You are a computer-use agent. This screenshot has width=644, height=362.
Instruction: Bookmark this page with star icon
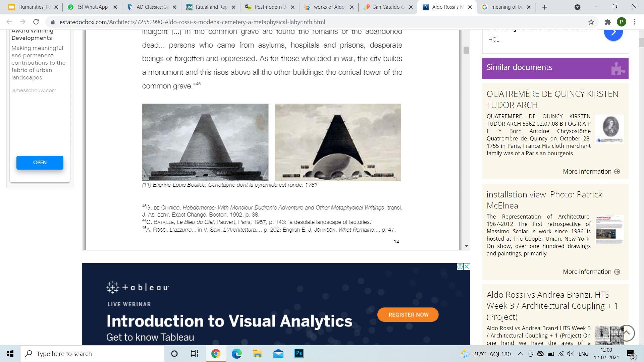pyautogui.click(x=591, y=22)
